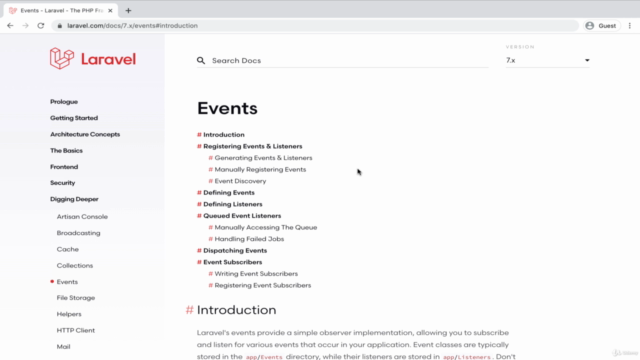Open Collections docs page

tap(75, 266)
